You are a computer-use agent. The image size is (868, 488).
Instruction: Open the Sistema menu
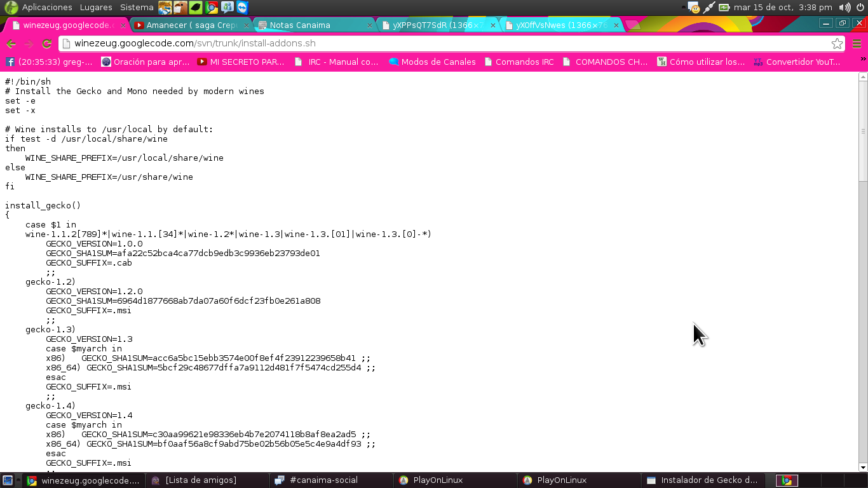137,8
